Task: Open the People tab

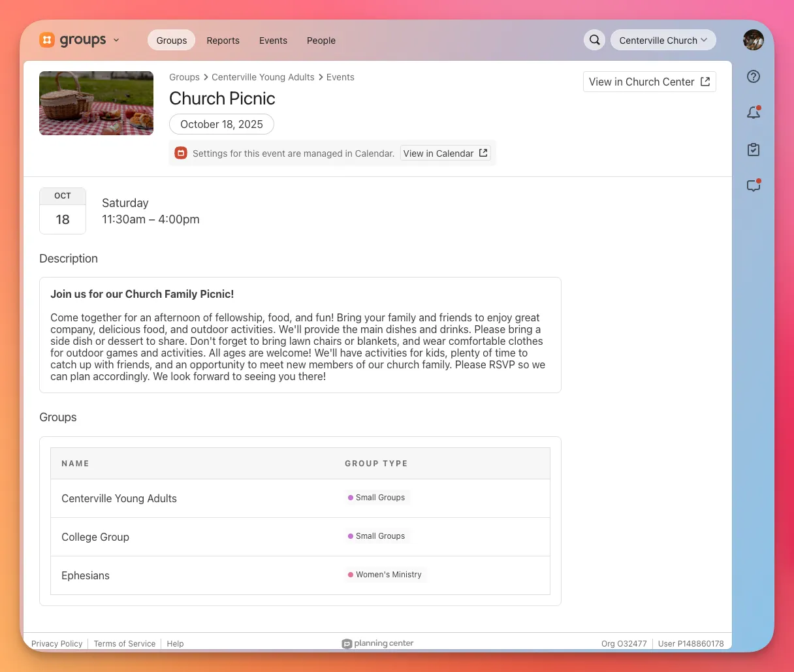Action: [x=321, y=40]
